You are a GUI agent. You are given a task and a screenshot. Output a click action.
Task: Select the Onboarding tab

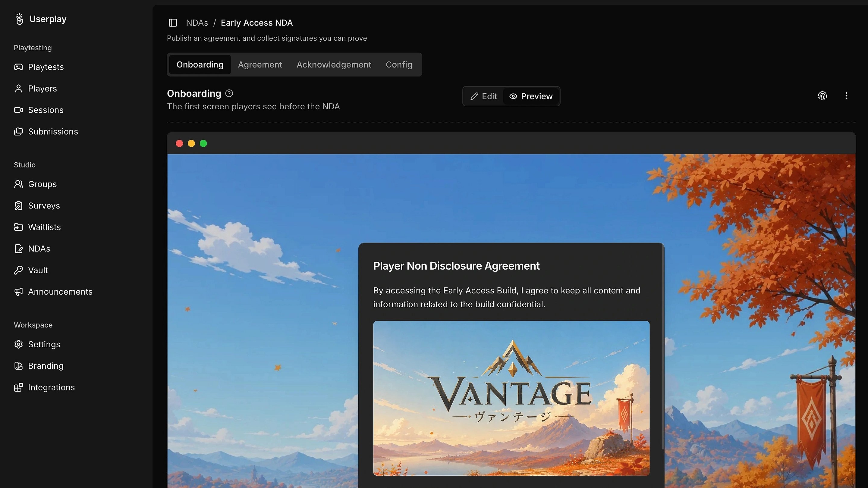[x=200, y=64]
